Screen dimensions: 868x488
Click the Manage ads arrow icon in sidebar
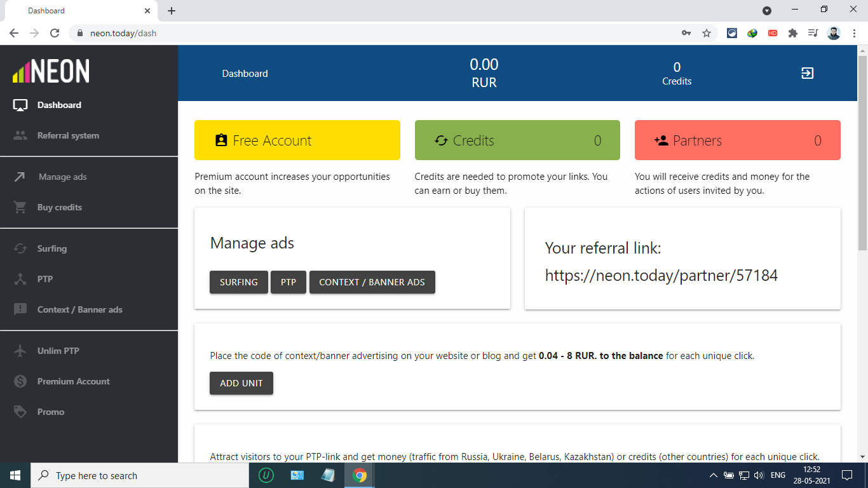coord(20,177)
